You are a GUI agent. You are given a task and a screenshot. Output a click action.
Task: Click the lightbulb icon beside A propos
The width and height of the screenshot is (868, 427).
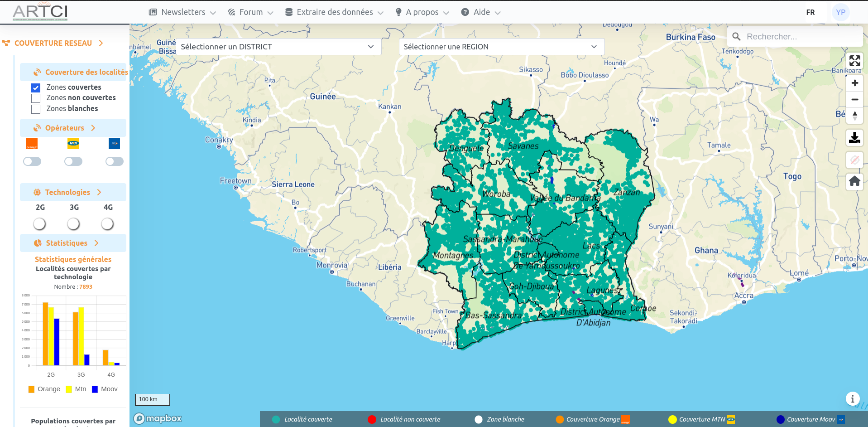[x=398, y=12]
